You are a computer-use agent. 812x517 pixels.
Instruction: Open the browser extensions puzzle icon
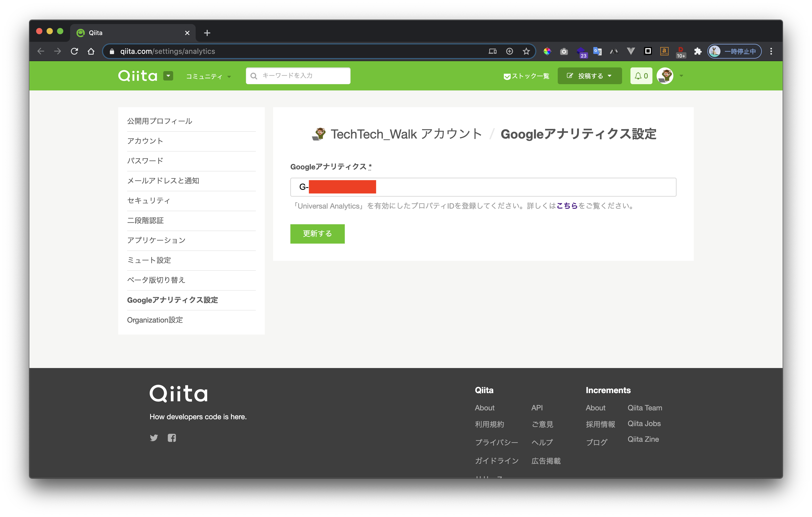click(x=697, y=51)
